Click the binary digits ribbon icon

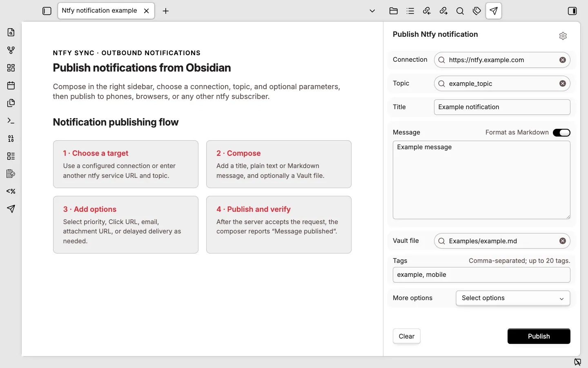pyautogui.click(x=11, y=139)
